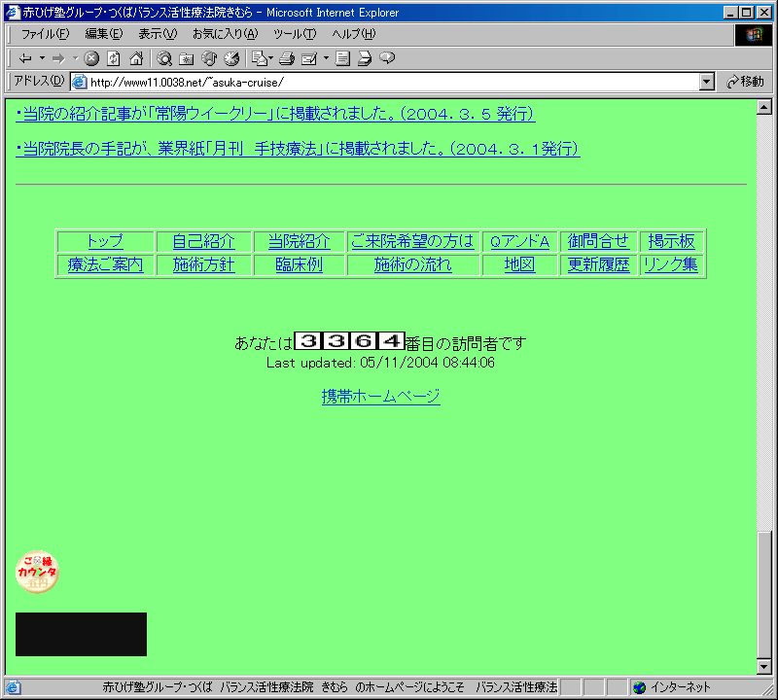The image size is (778, 700).
Task: Open the 表示(V) menu
Action: [158, 34]
